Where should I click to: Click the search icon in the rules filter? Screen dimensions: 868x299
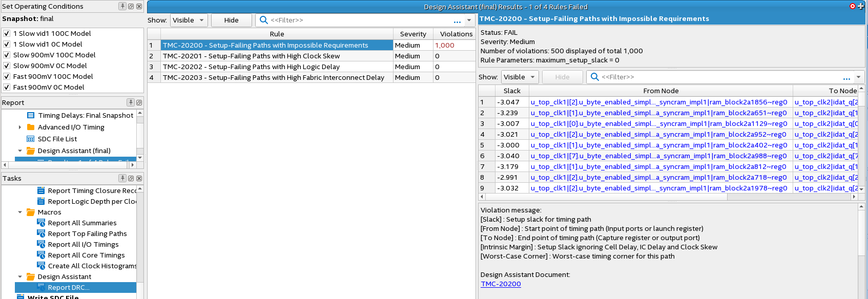pos(264,20)
